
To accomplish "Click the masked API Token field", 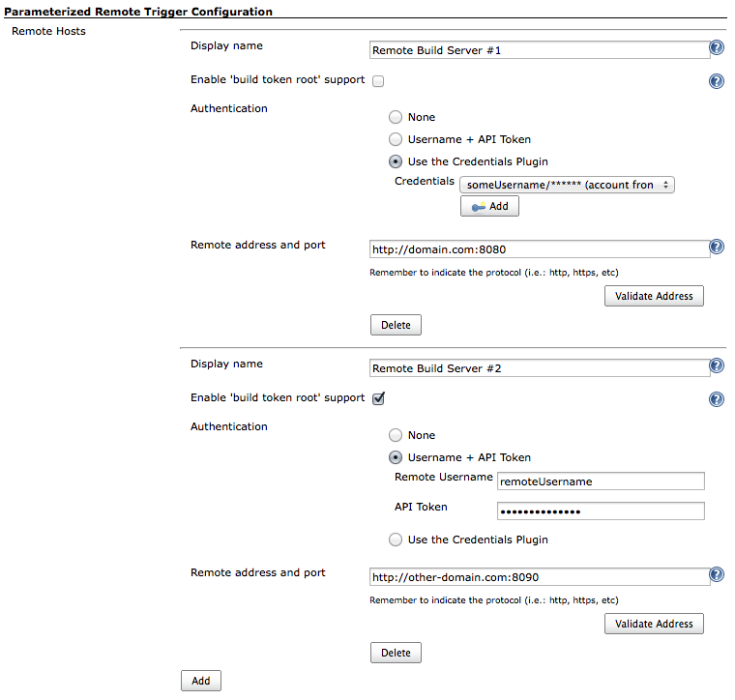I will tap(601, 511).
